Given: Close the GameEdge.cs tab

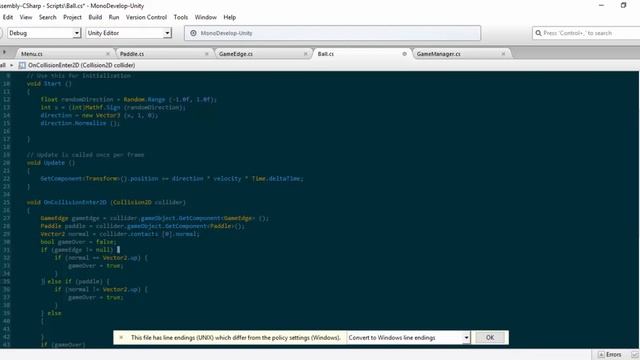Looking at the screenshot, I should (305, 54).
